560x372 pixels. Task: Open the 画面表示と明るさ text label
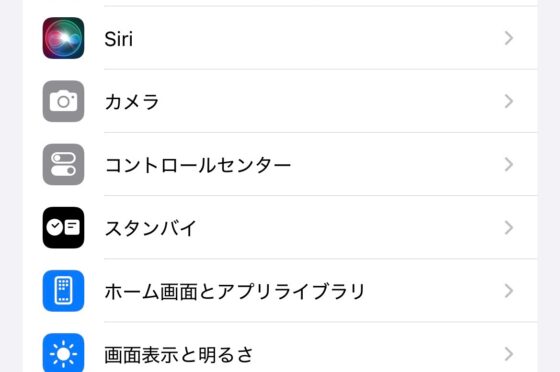[x=179, y=355]
